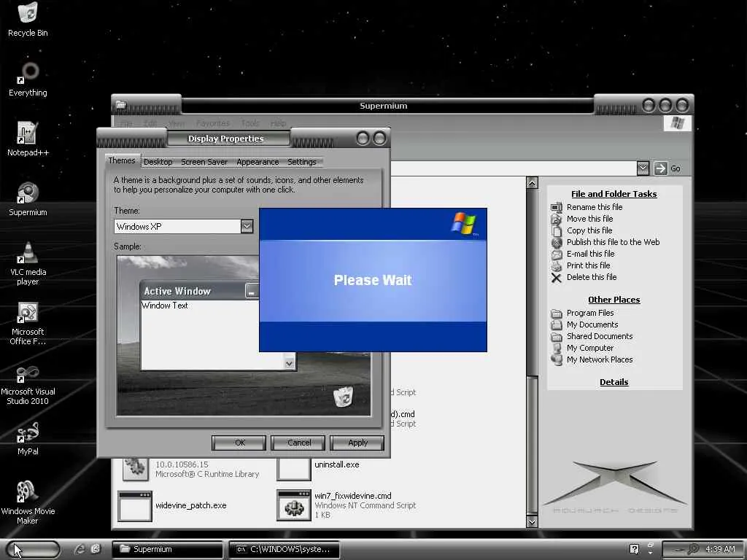This screenshot has width=747, height=560.
Task: Open the Microsoft Office desktop shortcut
Action: (28, 323)
